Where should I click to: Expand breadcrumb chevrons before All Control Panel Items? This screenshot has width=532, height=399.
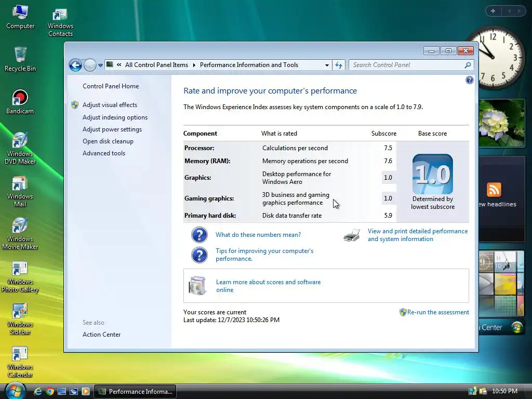point(119,64)
